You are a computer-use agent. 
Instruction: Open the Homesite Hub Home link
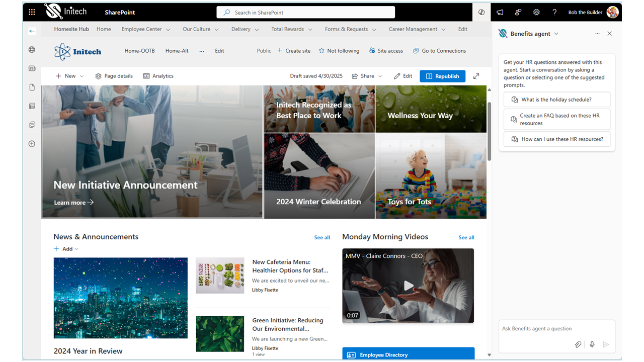(x=104, y=29)
